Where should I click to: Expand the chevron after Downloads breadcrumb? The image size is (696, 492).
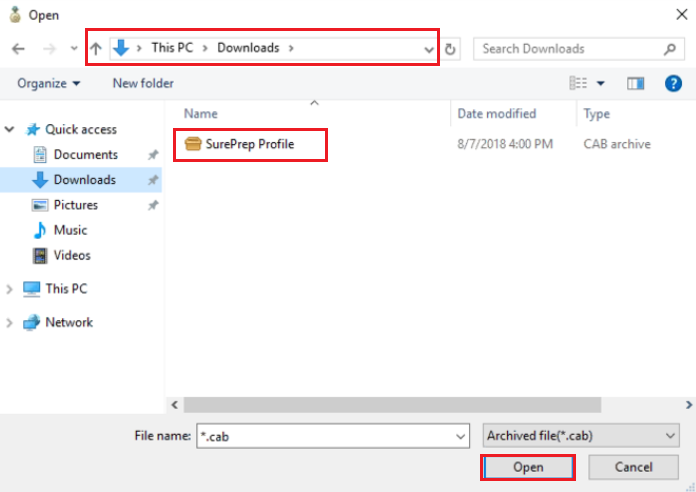(291, 48)
